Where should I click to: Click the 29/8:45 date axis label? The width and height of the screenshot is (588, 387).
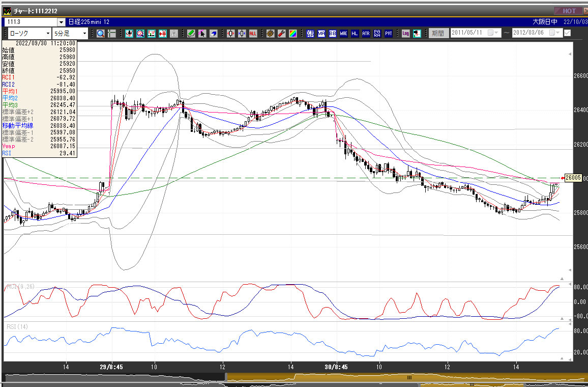point(111,367)
